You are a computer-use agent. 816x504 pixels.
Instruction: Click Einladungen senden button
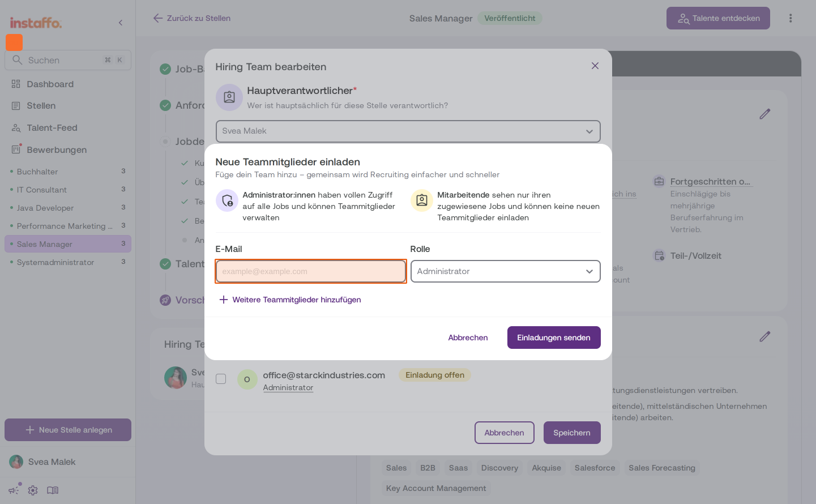click(554, 338)
